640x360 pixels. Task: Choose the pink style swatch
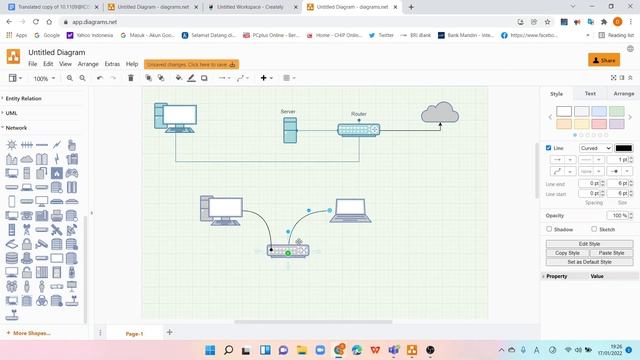click(599, 124)
